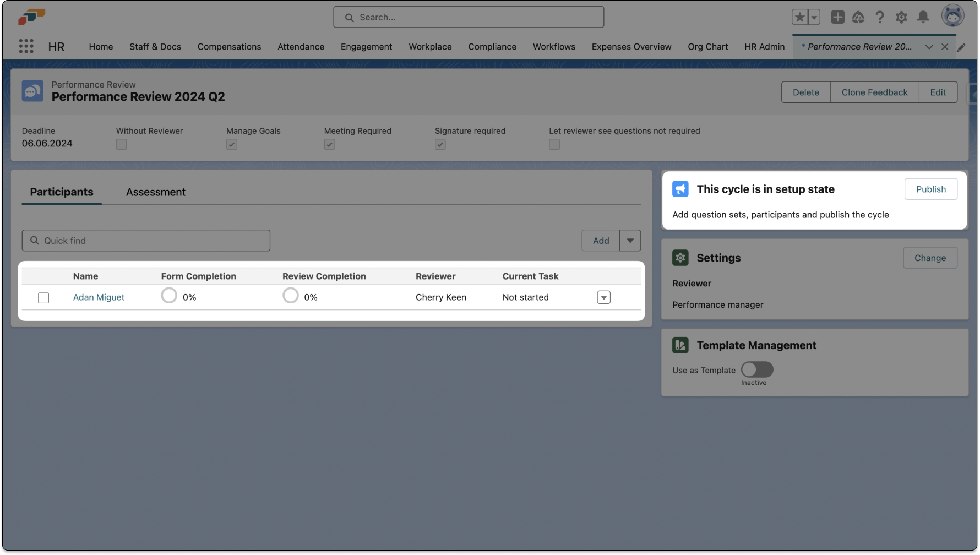This screenshot has width=980, height=555.
Task: Expand the favorites list dropdown arrow
Action: 814,17
